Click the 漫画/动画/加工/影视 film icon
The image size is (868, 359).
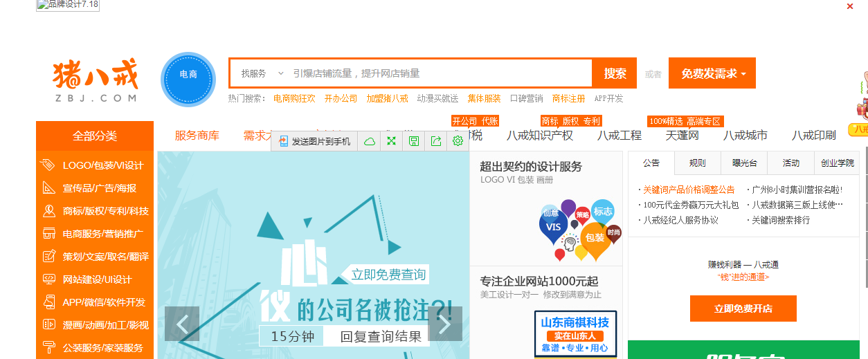click(48, 324)
